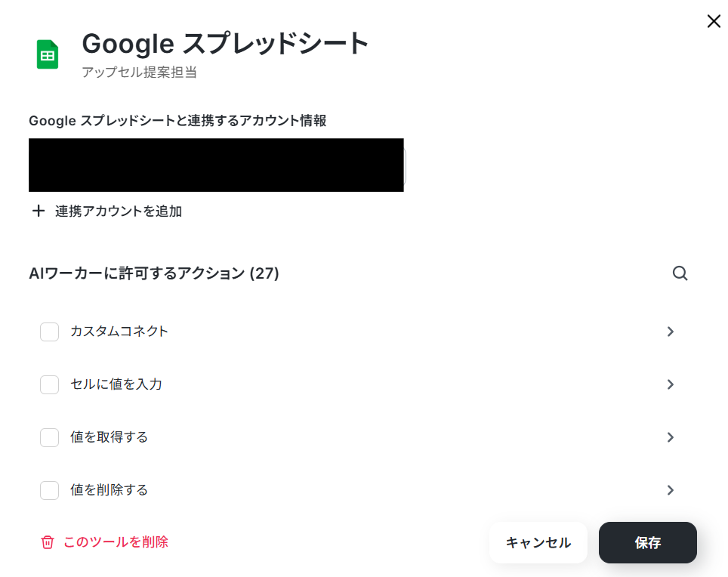
Task: Click the red trash can icon
Action: (x=48, y=542)
